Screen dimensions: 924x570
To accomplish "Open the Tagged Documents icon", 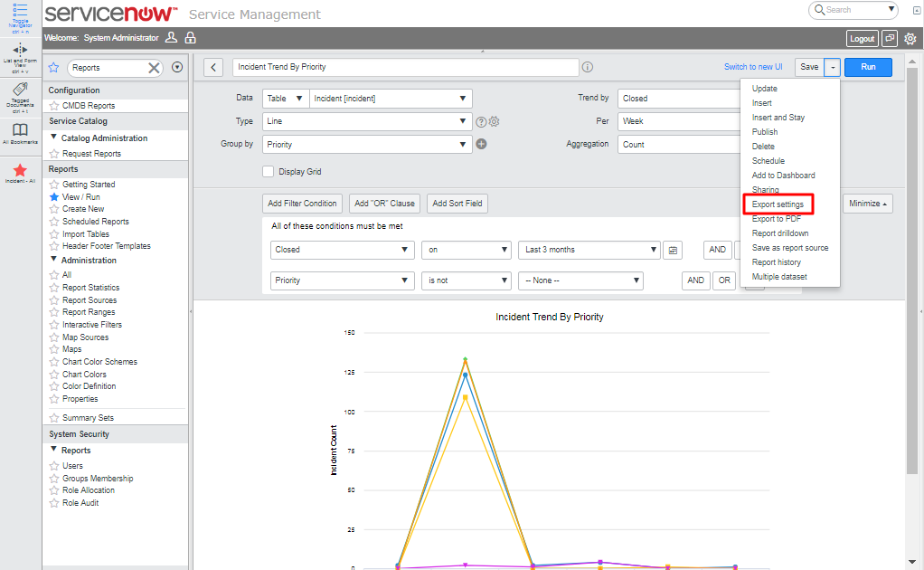I will (20, 90).
